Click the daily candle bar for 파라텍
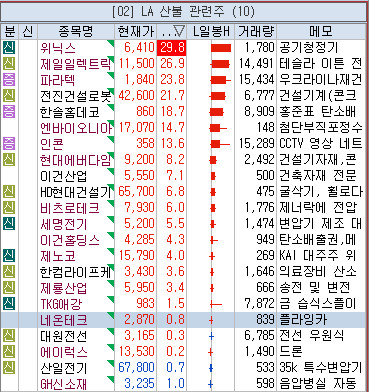Viewport: 369px width, 392px height. 220,80
